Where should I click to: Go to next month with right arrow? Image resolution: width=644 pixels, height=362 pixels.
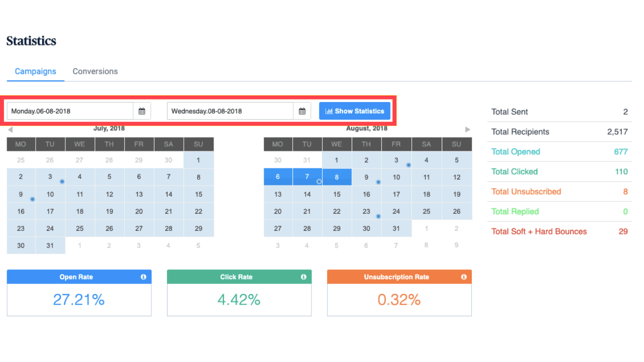pyautogui.click(x=467, y=129)
